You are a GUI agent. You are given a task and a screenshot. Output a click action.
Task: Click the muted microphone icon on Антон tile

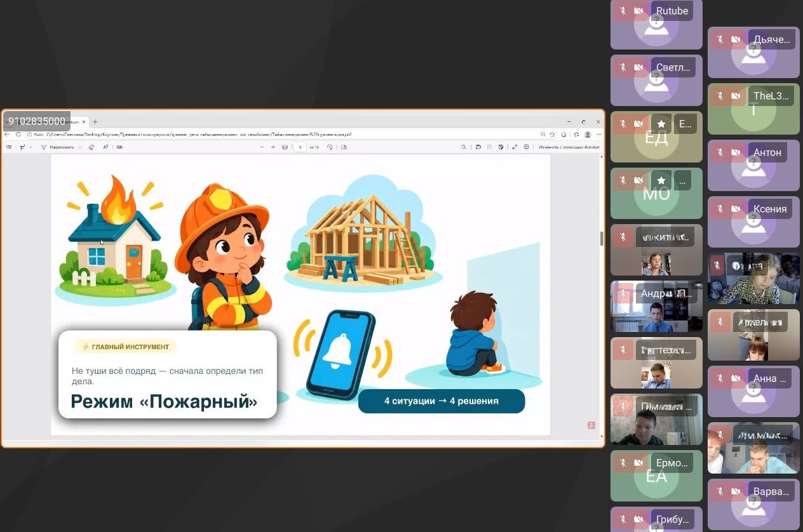click(720, 152)
